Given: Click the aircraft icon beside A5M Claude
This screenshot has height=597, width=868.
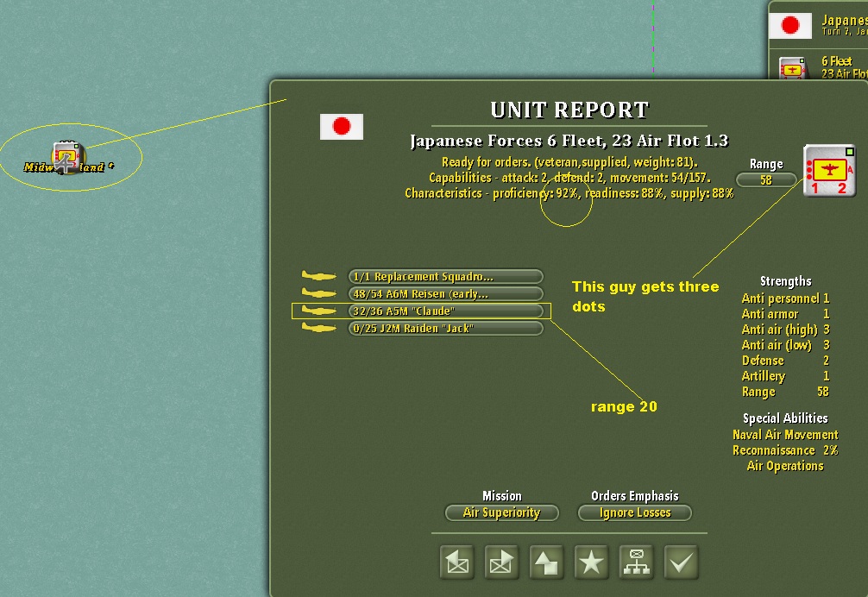Looking at the screenshot, I should click(319, 311).
